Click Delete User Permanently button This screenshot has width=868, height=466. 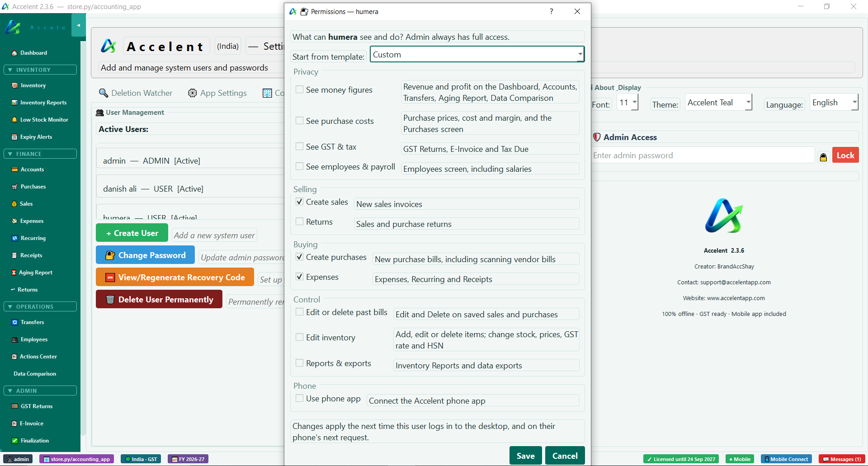(x=159, y=299)
